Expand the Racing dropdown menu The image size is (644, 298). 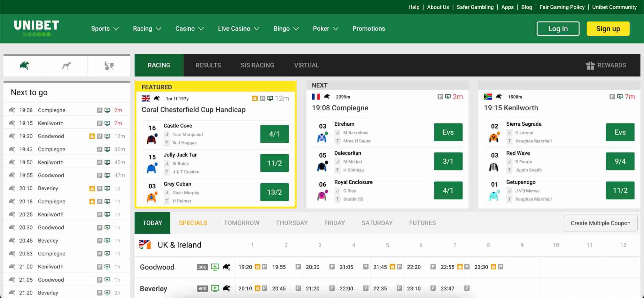tap(147, 28)
